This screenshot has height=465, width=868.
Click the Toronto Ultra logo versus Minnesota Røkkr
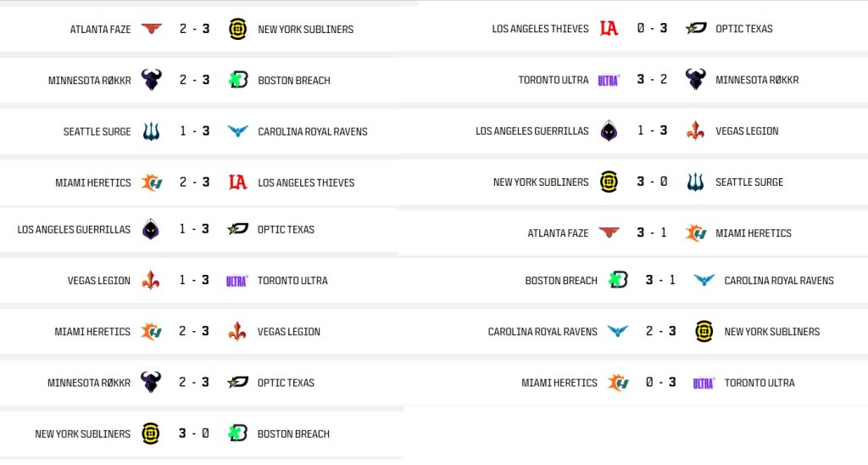pos(609,81)
